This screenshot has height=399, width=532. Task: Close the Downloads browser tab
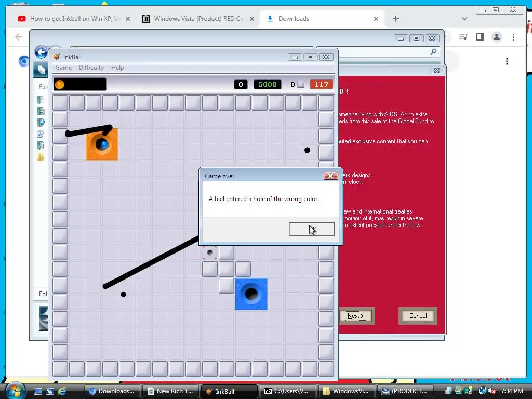376,19
